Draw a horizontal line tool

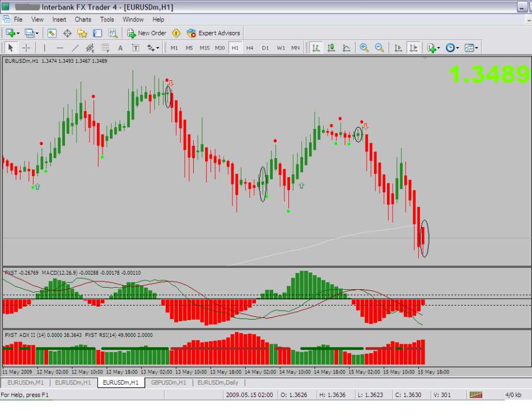point(60,48)
